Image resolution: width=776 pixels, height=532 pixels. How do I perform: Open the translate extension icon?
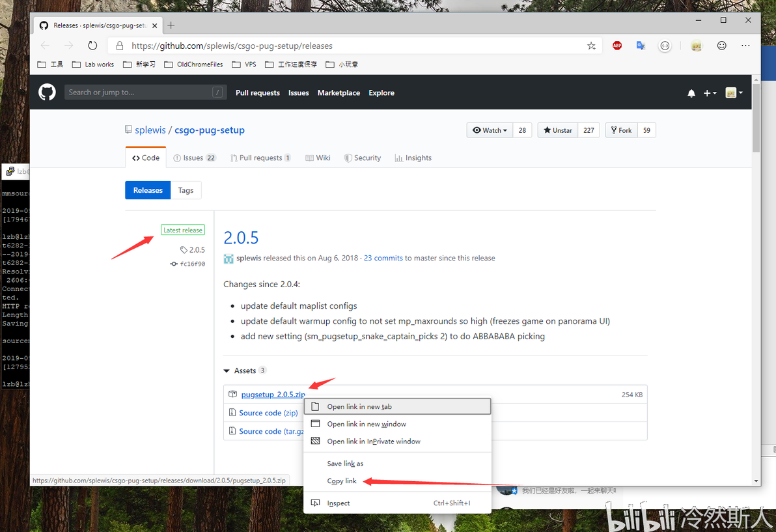641,46
